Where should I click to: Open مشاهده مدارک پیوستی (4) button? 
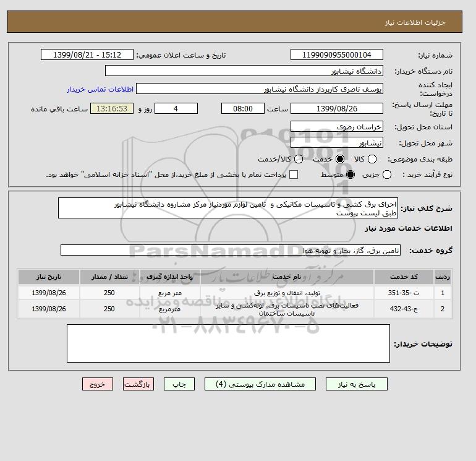(x=260, y=384)
